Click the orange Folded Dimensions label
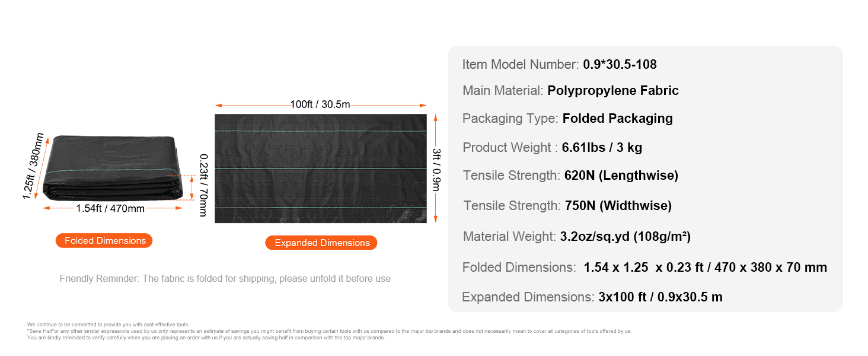Screen dimensions: 868x356 (x=104, y=240)
